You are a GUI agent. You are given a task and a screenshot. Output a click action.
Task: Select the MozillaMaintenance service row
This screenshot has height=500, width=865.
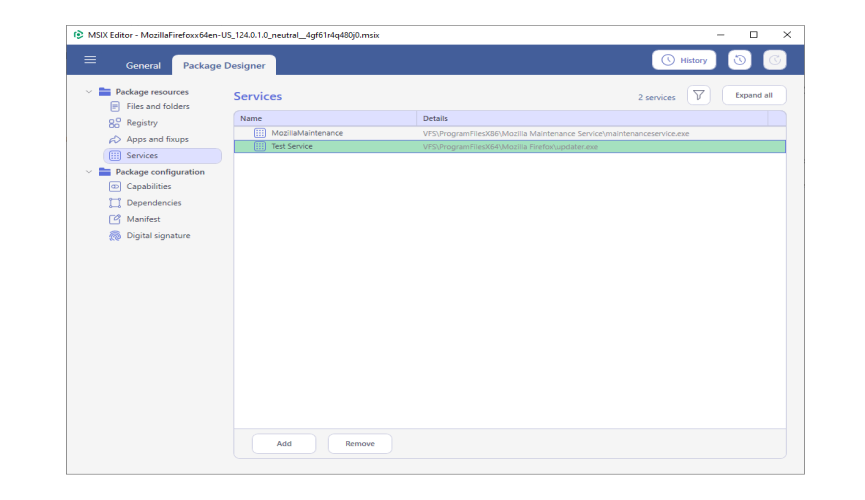(x=510, y=133)
